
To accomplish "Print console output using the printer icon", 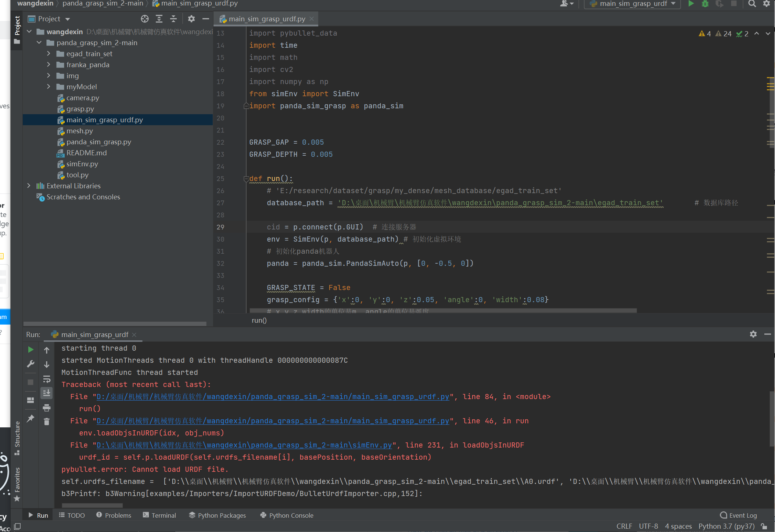I will tap(47, 408).
